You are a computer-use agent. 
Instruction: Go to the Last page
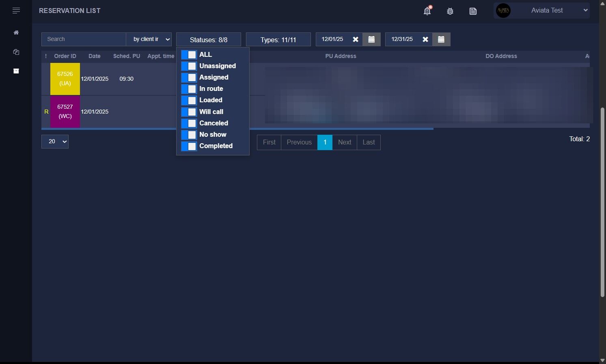tap(369, 142)
